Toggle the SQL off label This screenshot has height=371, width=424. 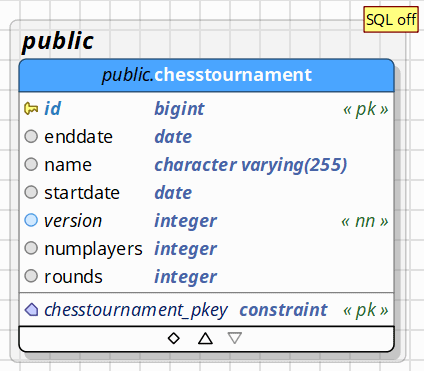[391, 20]
